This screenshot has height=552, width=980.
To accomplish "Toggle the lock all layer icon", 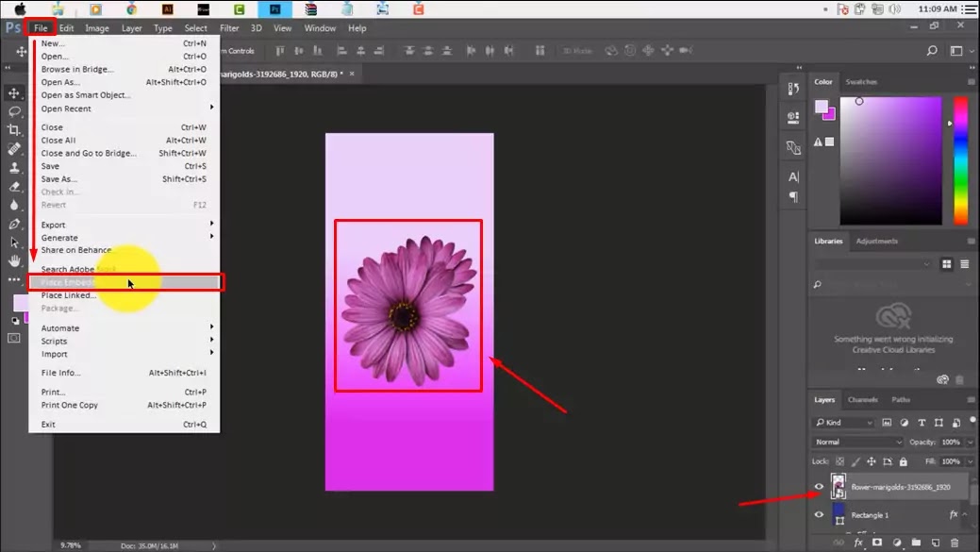I will pos(904,461).
